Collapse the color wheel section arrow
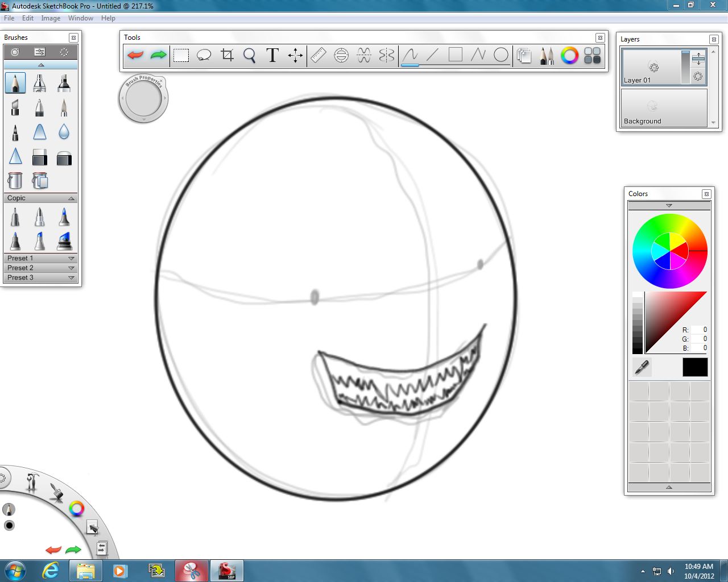Screen dimensions: 728x582 (669, 206)
